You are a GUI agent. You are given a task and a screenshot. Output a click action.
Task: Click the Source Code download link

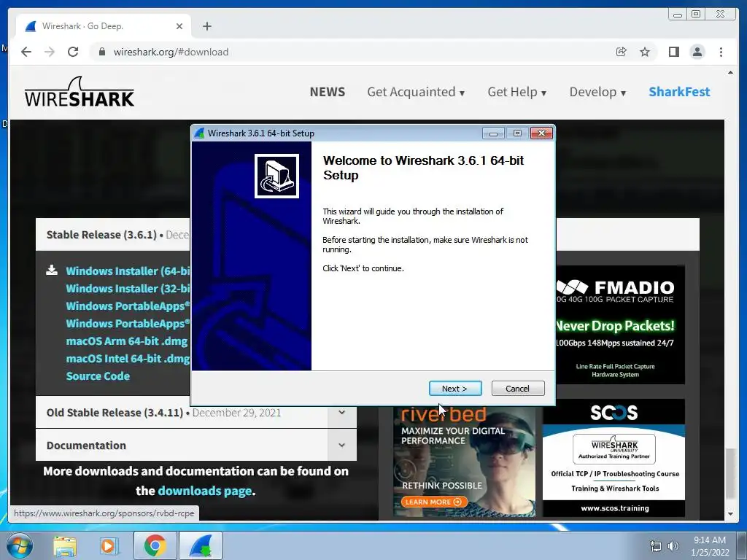tap(98, 376)
